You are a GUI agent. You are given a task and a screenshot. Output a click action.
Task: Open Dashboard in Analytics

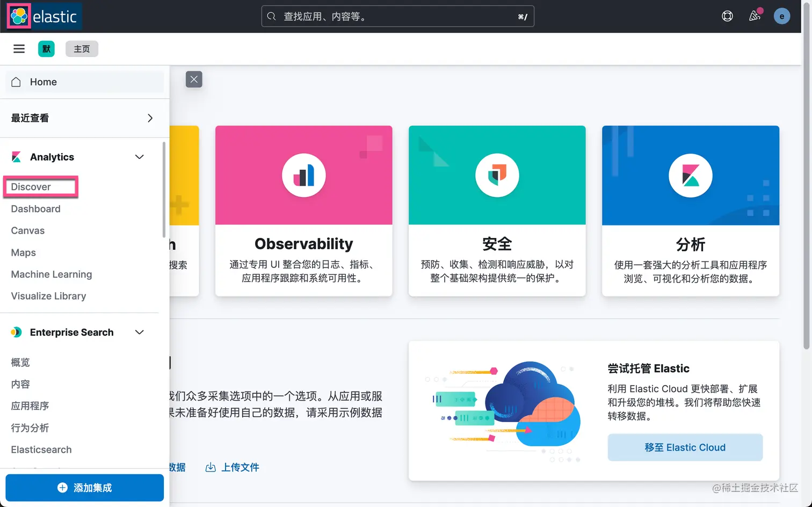pos(35,209)
